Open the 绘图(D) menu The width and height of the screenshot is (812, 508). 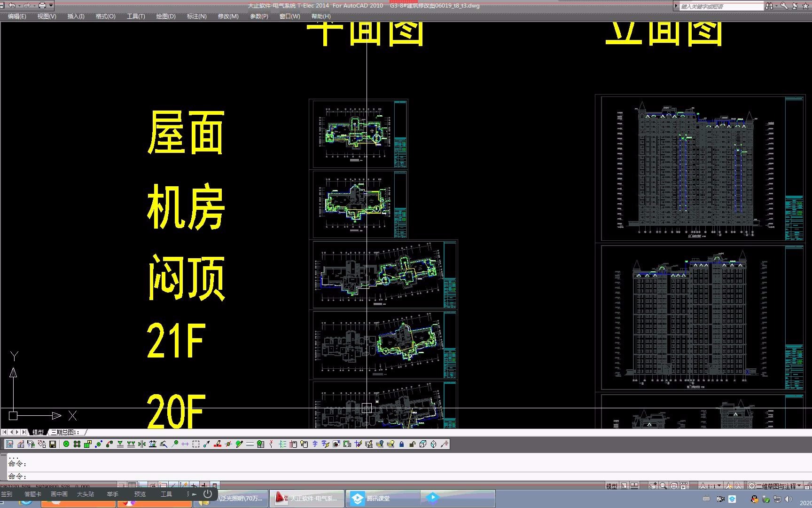point(165,16)
